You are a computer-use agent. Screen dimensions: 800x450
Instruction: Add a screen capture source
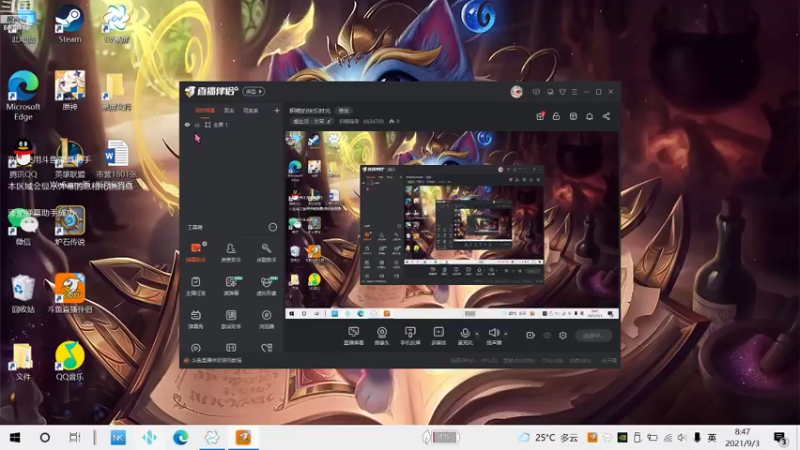pos(354,336)
